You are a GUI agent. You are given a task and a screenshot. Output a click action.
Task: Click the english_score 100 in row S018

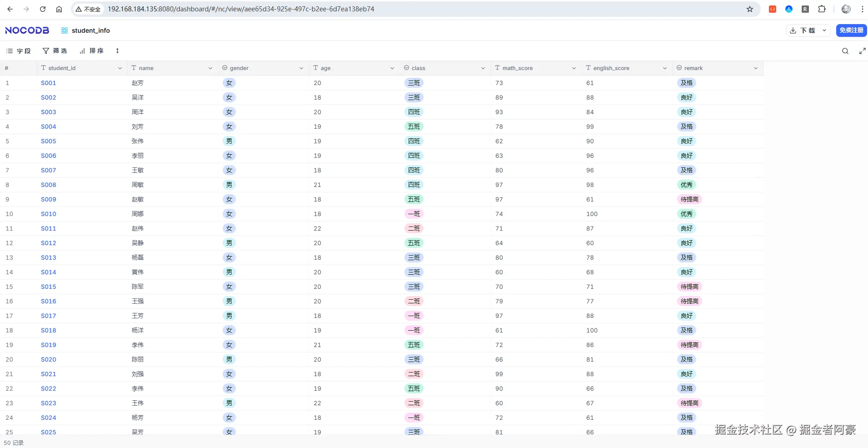tap(592, 330)
